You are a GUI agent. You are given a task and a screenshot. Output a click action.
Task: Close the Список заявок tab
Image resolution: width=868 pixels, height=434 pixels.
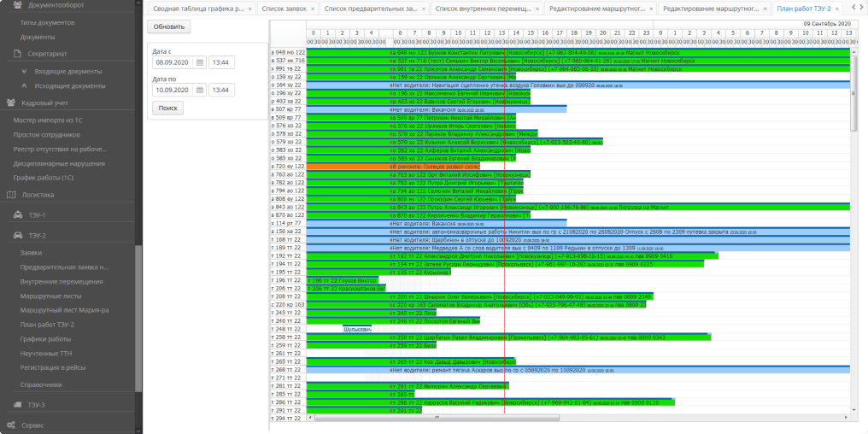coord(313,9)
